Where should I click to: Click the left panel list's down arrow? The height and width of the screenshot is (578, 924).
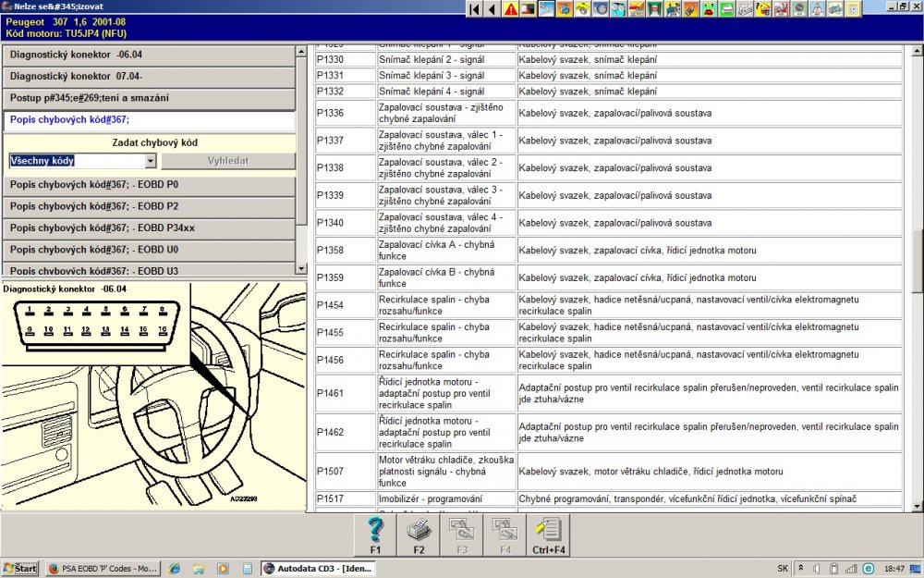(301, 269)
